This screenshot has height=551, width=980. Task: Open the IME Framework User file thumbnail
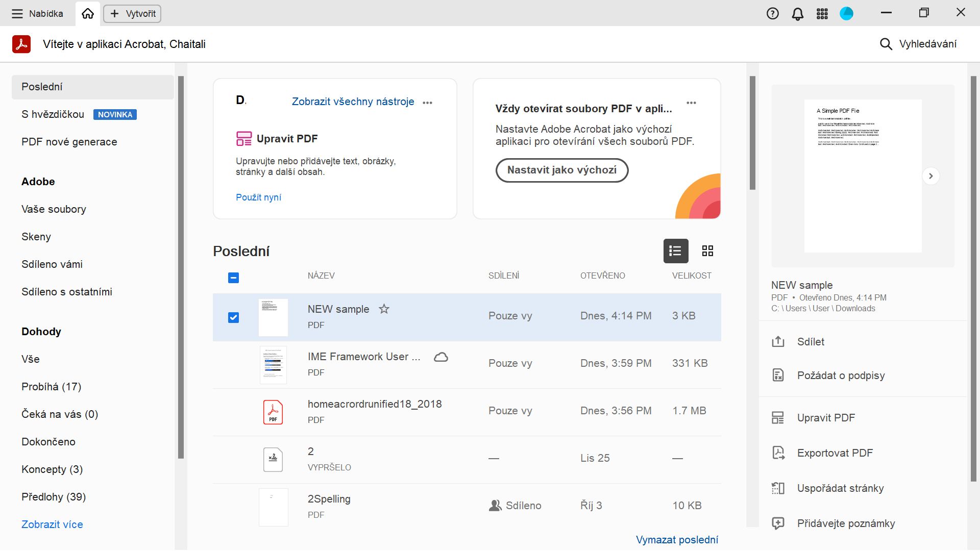(273, 365)
